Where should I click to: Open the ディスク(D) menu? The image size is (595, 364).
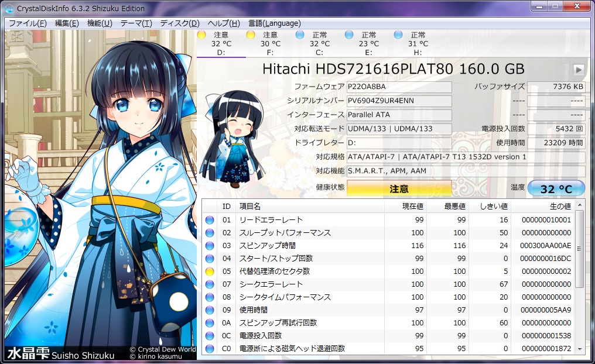[x=180, y=23]
